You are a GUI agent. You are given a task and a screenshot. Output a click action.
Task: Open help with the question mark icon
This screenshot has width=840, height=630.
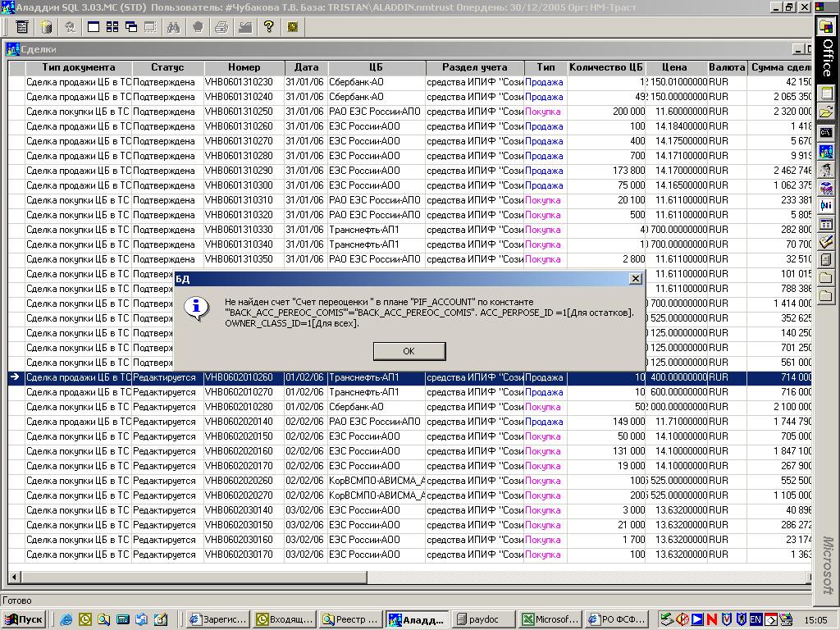269,27
